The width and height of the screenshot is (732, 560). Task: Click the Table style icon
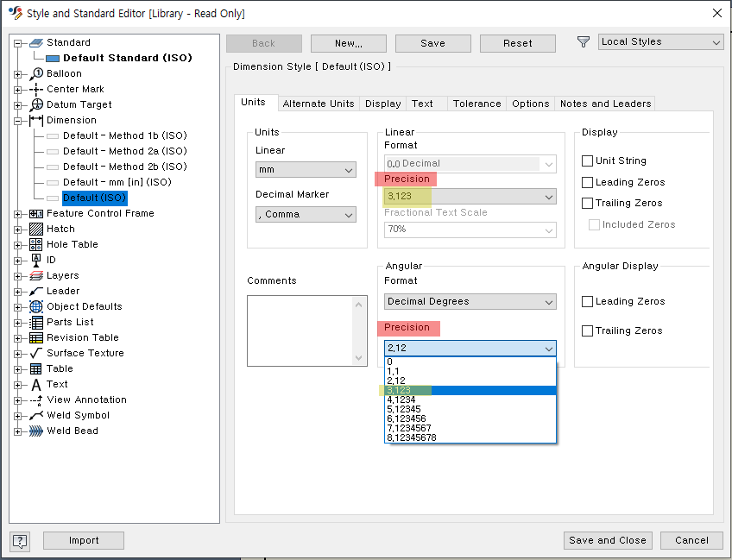(x=36, y=369)
